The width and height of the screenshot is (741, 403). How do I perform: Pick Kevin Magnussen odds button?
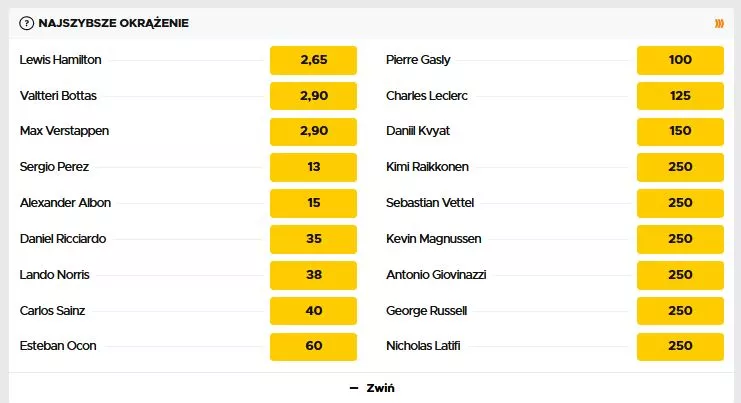680,239
